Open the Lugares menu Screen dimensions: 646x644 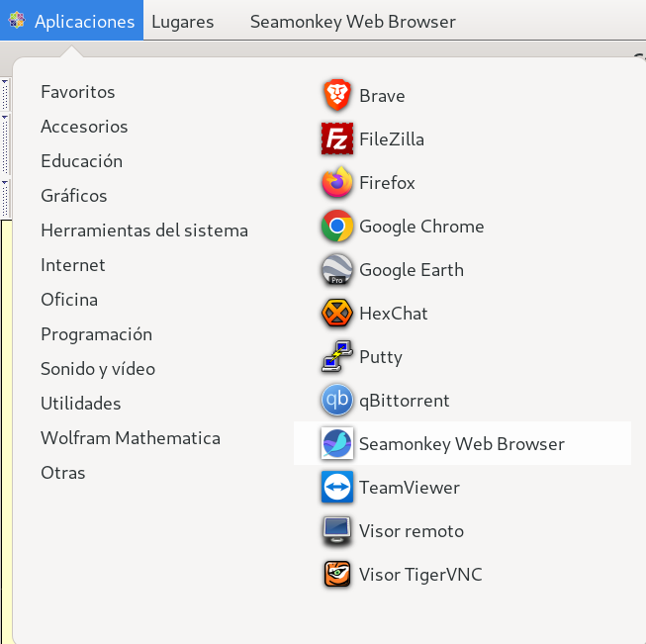(x=182, y=22)
